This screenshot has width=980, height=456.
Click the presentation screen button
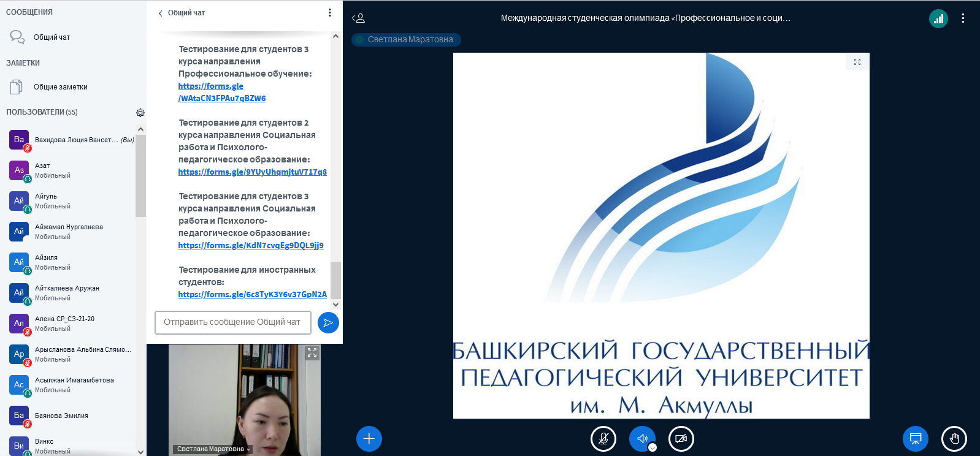pyautogui.click(x=916, y=439)
